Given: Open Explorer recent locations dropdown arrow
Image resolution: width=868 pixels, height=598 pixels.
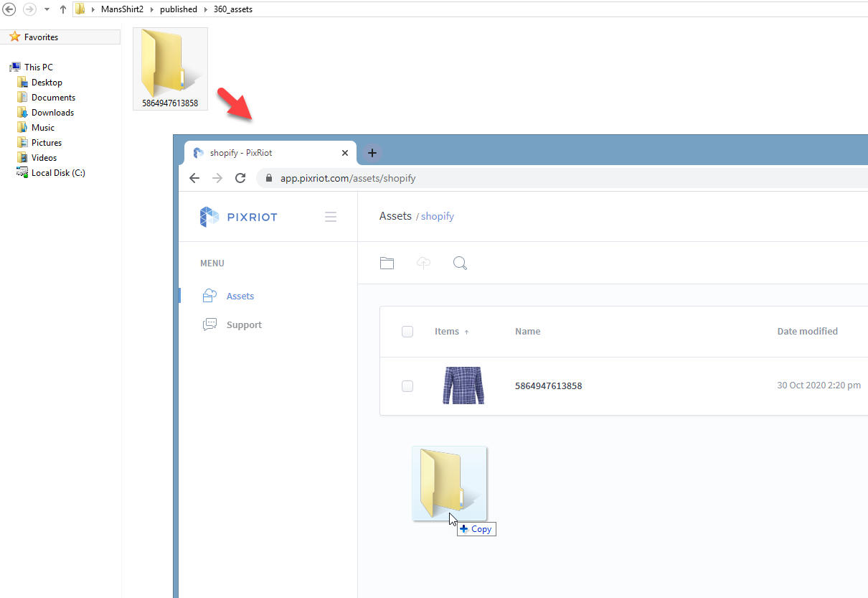Looking at the screenshot, I should click(x=47, y=9).
